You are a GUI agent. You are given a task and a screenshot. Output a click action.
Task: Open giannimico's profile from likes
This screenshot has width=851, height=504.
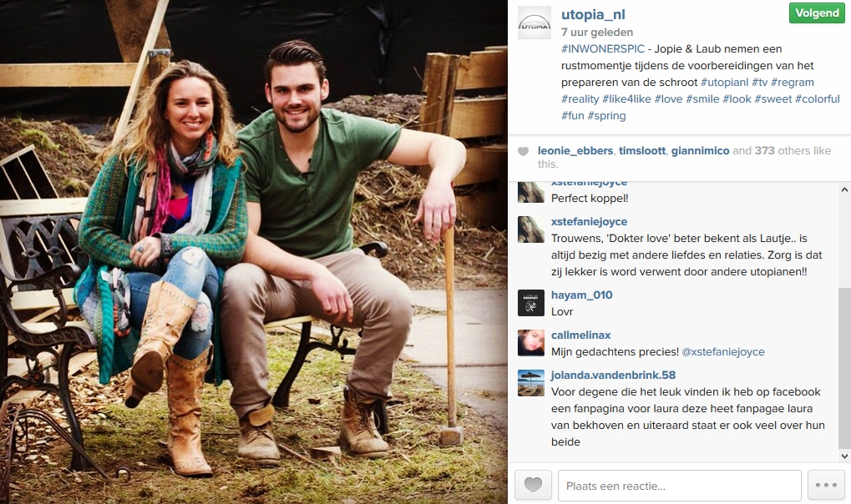click(700, 151)
